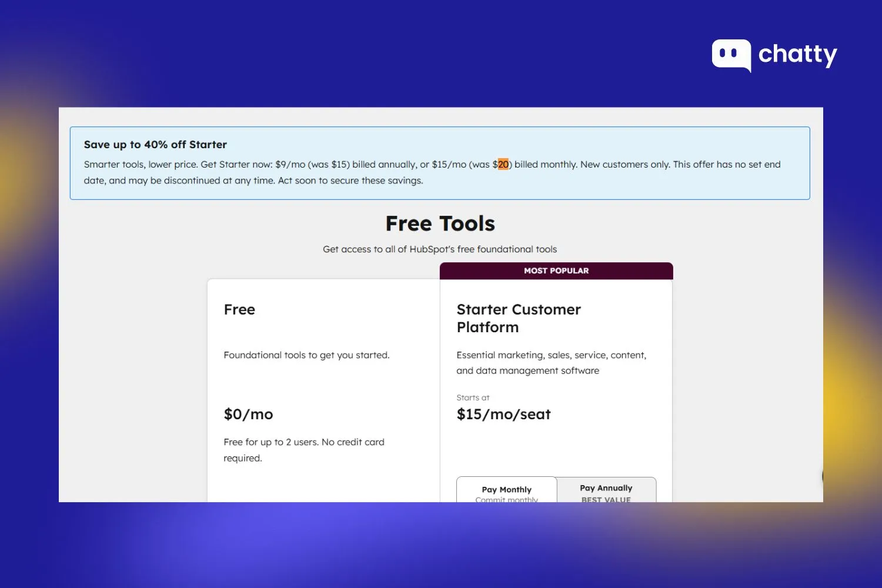The width and height of the screenshot is (882, 588).
Task: Click the chatty speech-bubble logo icon
Action: (x=731, y=56)
